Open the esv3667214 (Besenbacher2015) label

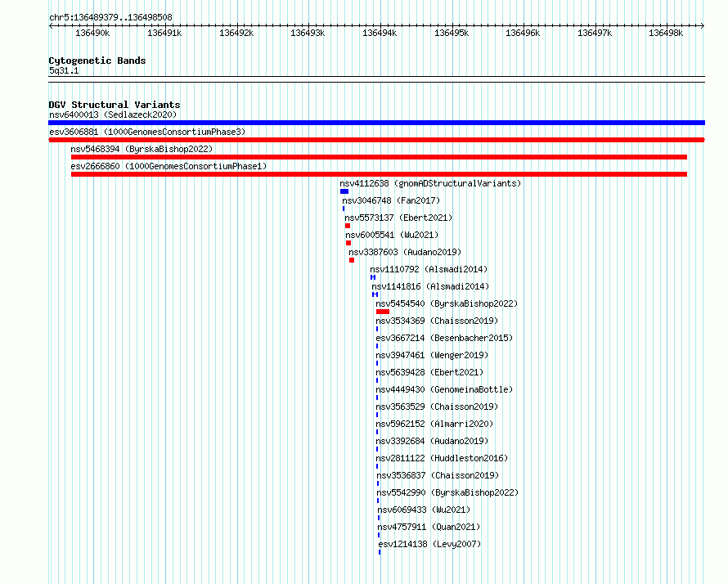[444, 338]
